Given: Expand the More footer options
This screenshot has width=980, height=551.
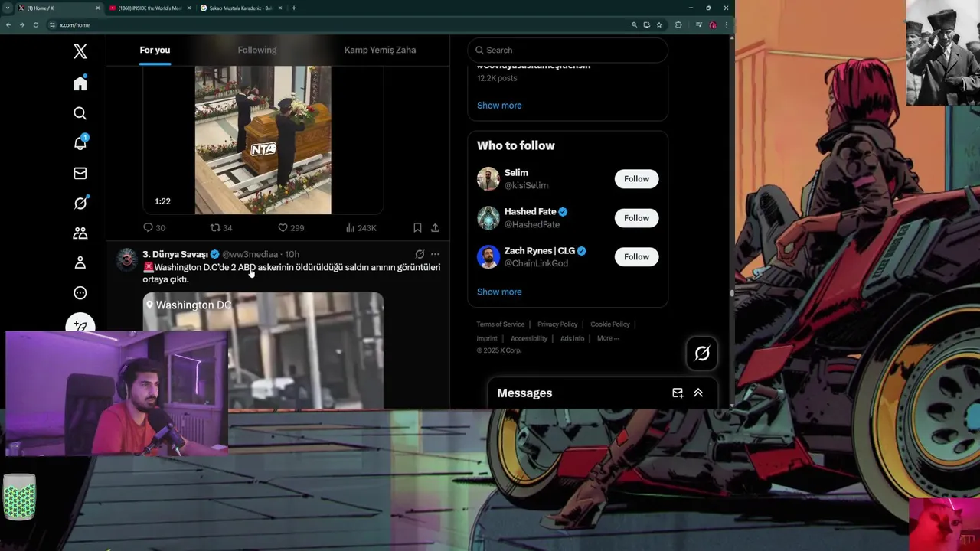Looking at the screenshot, I should [608, 338].
